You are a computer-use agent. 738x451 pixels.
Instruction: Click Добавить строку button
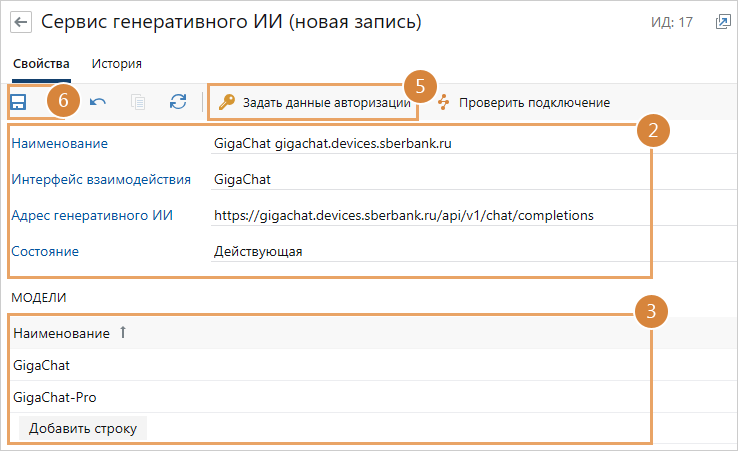point(83,428)
